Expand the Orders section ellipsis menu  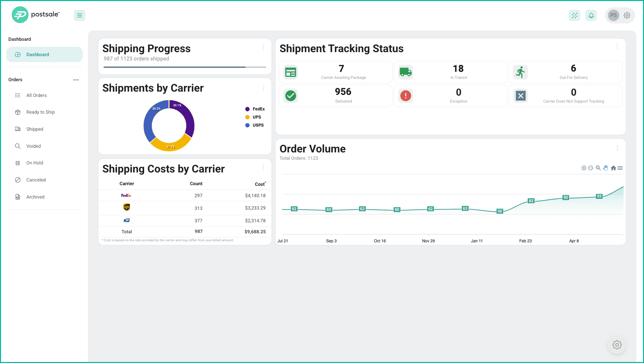pos(76,80)
